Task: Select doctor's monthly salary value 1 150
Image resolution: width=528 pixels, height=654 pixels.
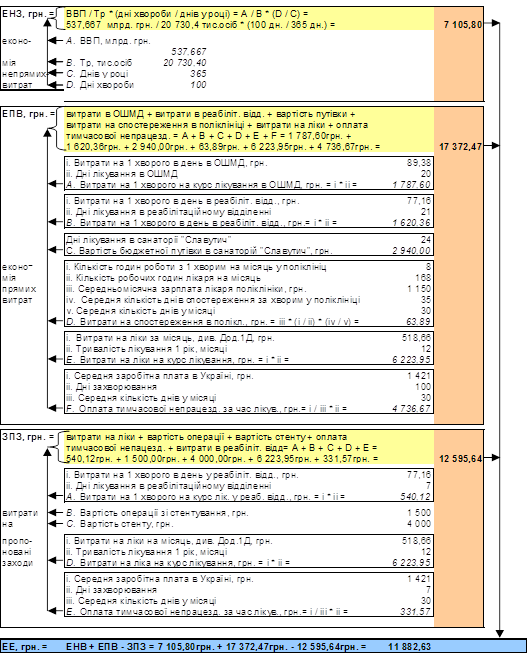Action: (419, 289)
